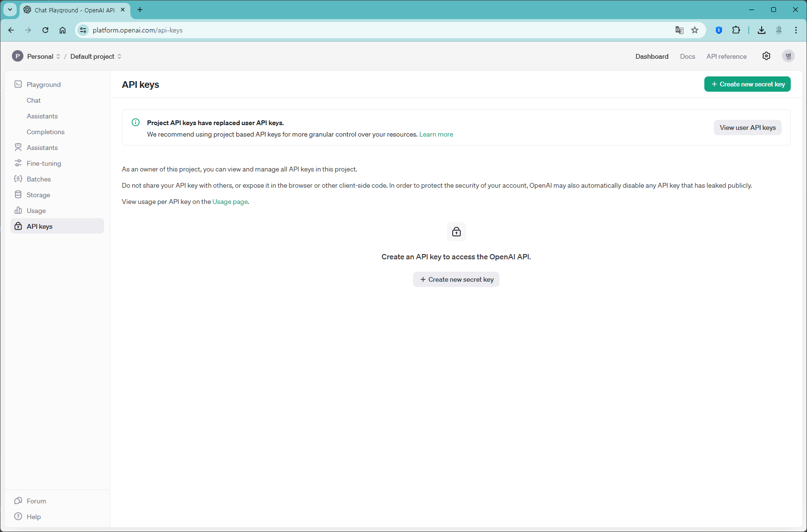The height and width of the screenshot is (532, 807).
Task: Click the address bar URL
Action: point(138,30)
